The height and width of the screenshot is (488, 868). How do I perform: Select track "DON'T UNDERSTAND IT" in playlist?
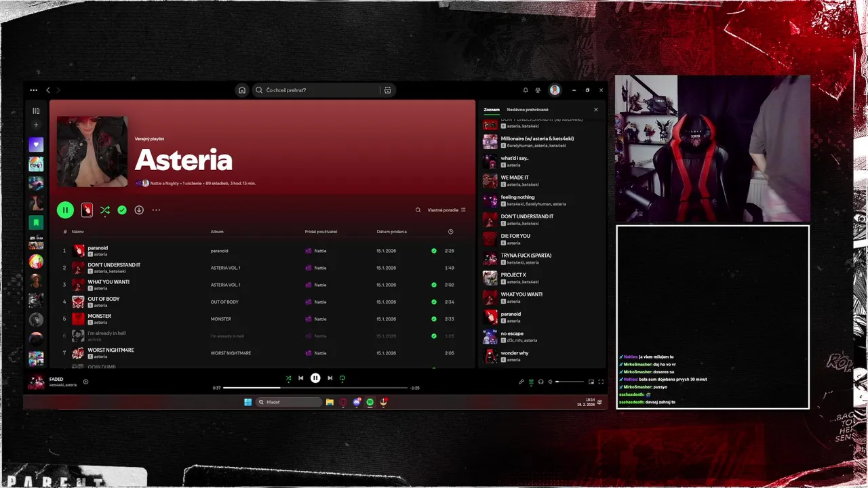point(114,265)
